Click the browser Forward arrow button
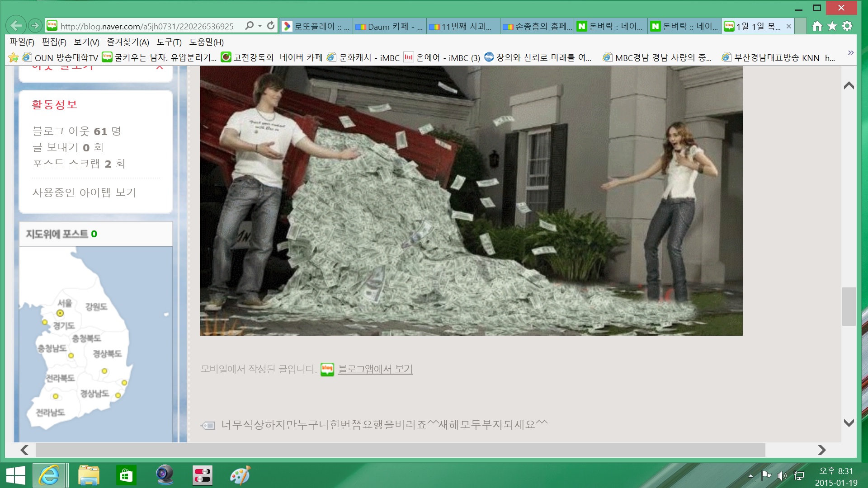This screenshot has height=488, width=868. (x=35, y=26)
